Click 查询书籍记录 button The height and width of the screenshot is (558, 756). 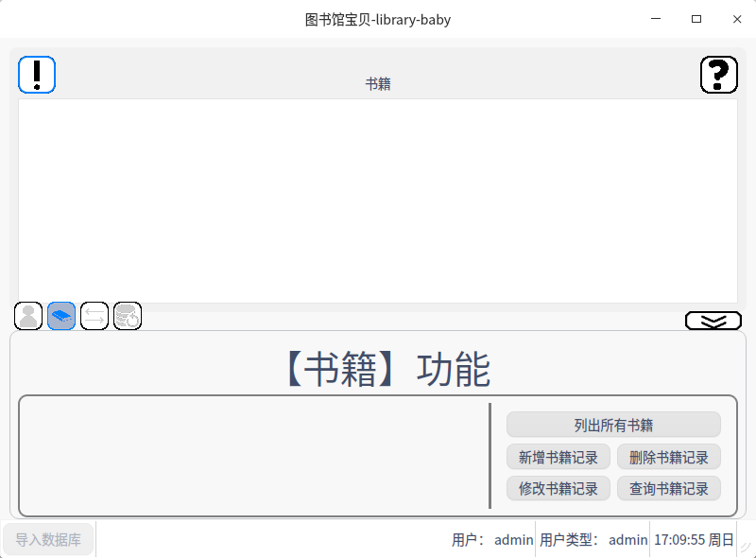tap(669, 489)
